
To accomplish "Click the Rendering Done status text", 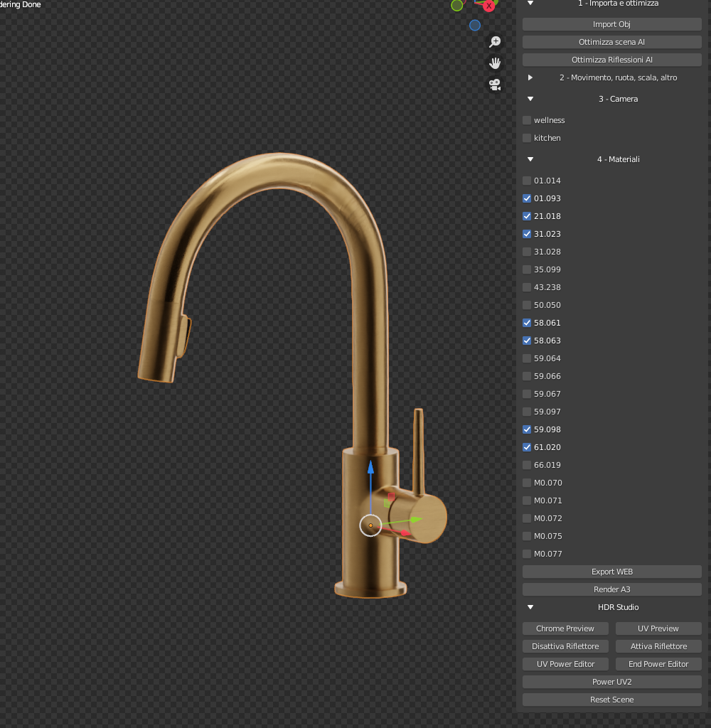I will point(20,4).
